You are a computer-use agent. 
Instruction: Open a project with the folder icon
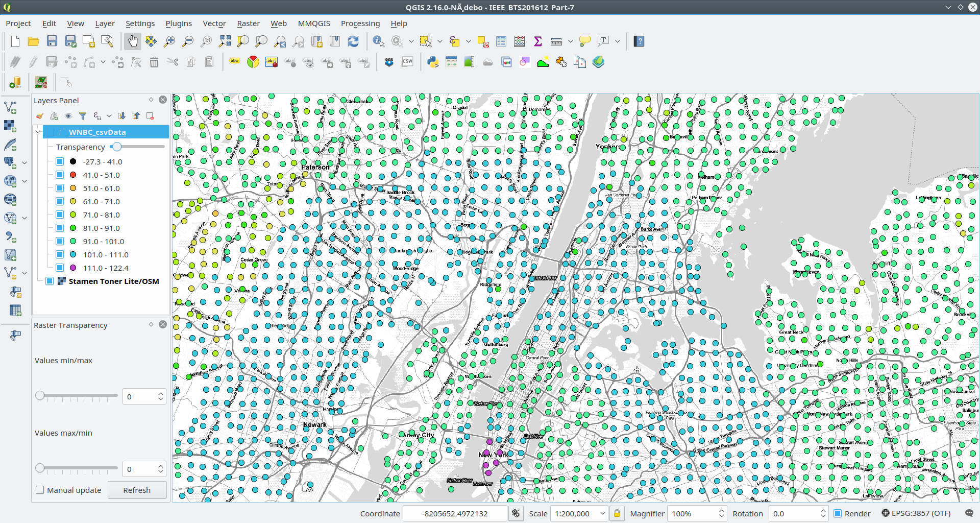34,41
